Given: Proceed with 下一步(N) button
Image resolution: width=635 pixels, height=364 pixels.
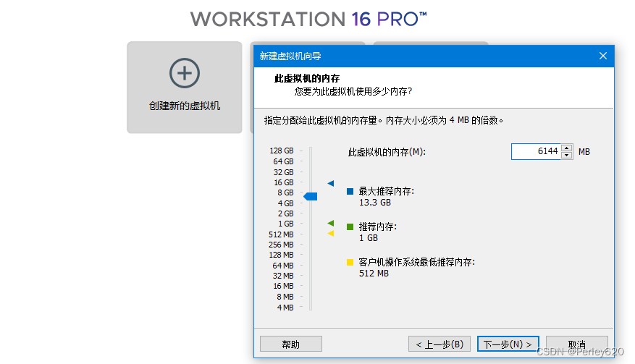Looking at the screenshot, I should click(508, 344).
